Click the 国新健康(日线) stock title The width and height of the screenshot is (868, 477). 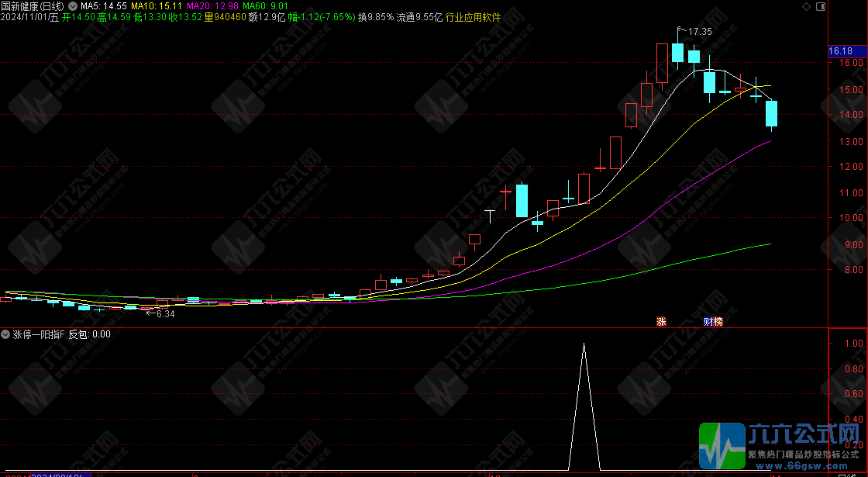(x=33, y=6)
